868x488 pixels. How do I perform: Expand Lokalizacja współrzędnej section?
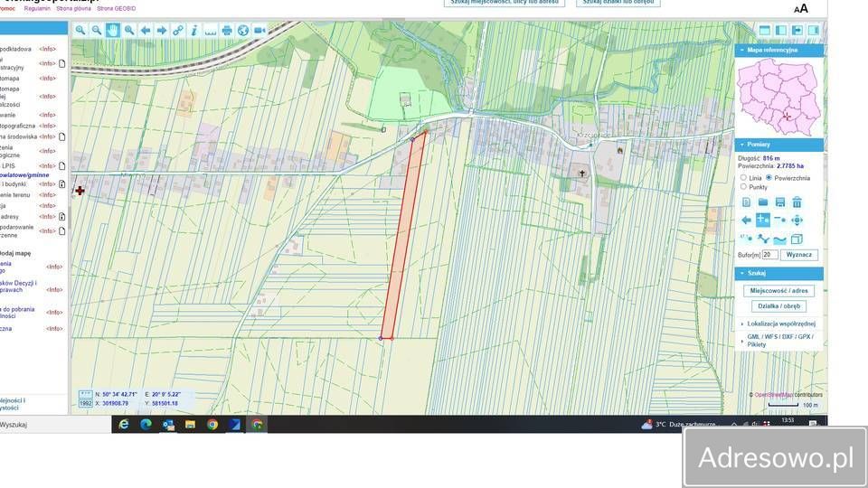pyautogui.click(x=781, y=324)
